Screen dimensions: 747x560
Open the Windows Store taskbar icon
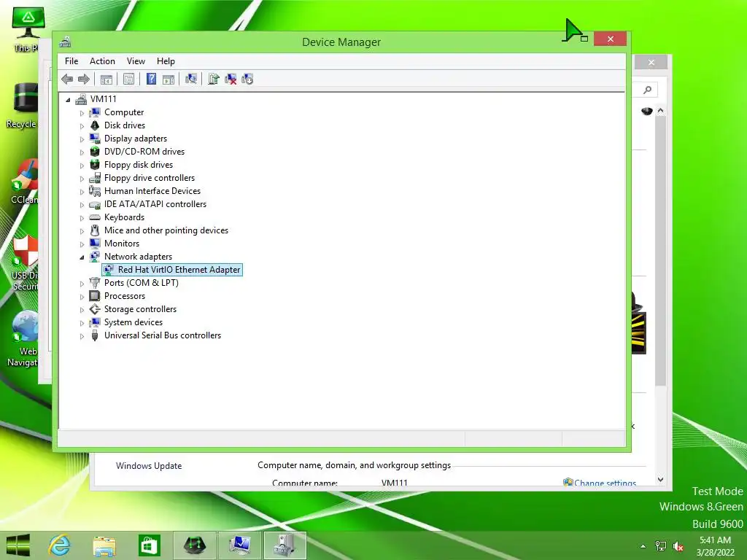point(149,545)
